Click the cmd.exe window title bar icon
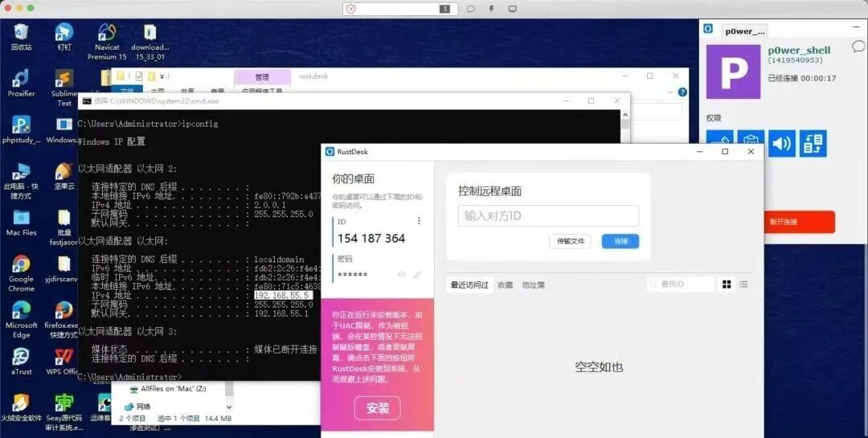 point(87,100)
